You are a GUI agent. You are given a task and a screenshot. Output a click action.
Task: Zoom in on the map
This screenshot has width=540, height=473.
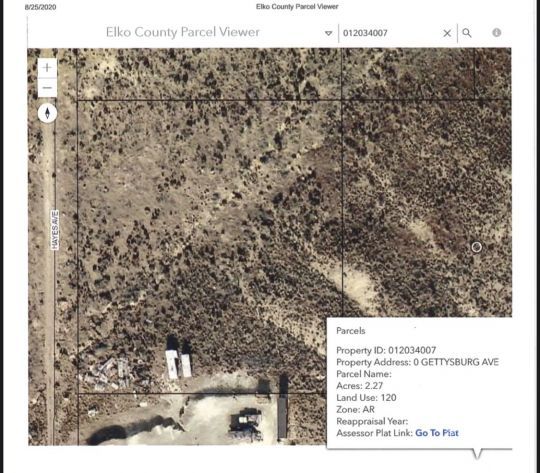(47, 68)
